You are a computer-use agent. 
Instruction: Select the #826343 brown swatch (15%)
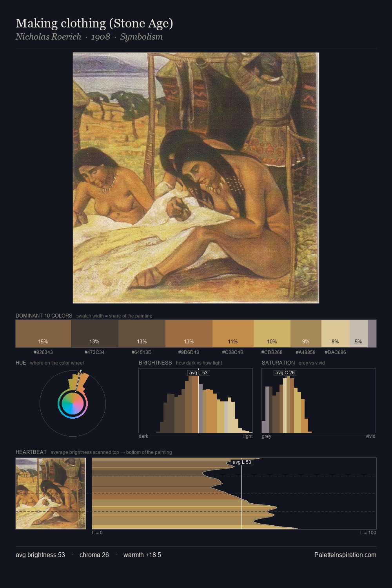click(x=43, y=334)
